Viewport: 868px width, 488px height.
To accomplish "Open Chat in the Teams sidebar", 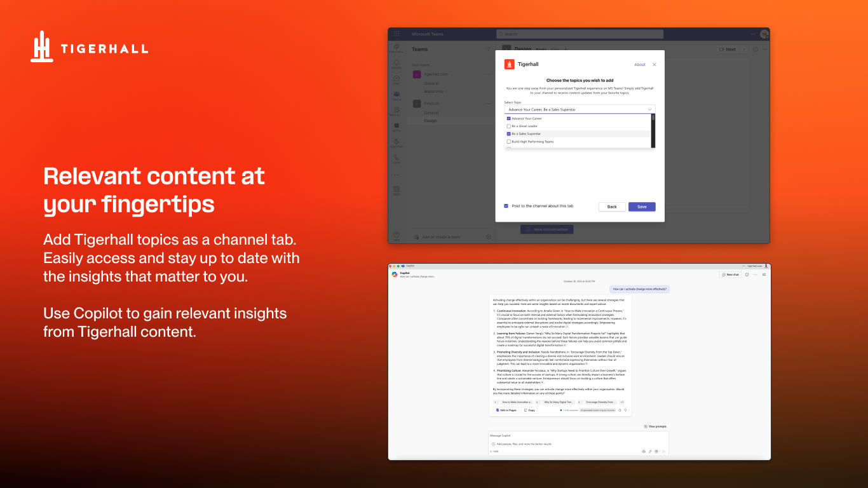I will click(x=397, y=80).
